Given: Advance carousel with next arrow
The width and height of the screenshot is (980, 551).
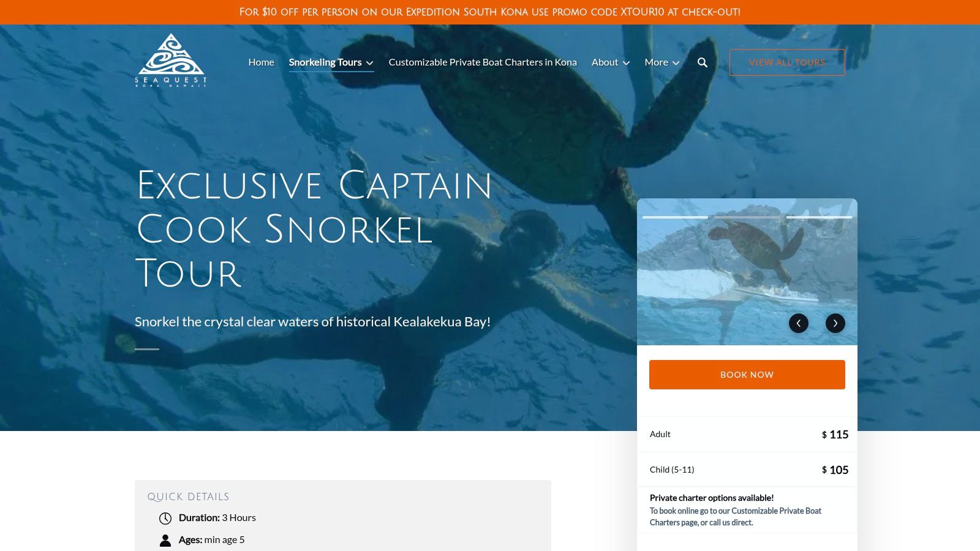Looking at the screenshot, I should (x=835, y=323).
